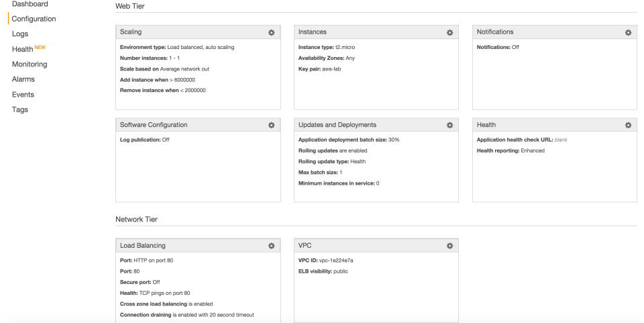Screen dimensions: 644x323
Task: Click the Load Balancing gear icon
Action: (271, 246)
